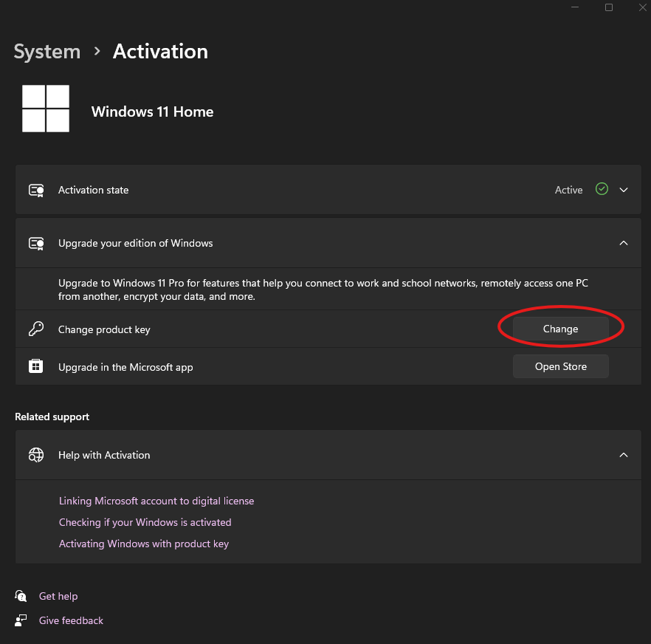Click the Upgrade your edition of Windows label

[x=135, y=243]
